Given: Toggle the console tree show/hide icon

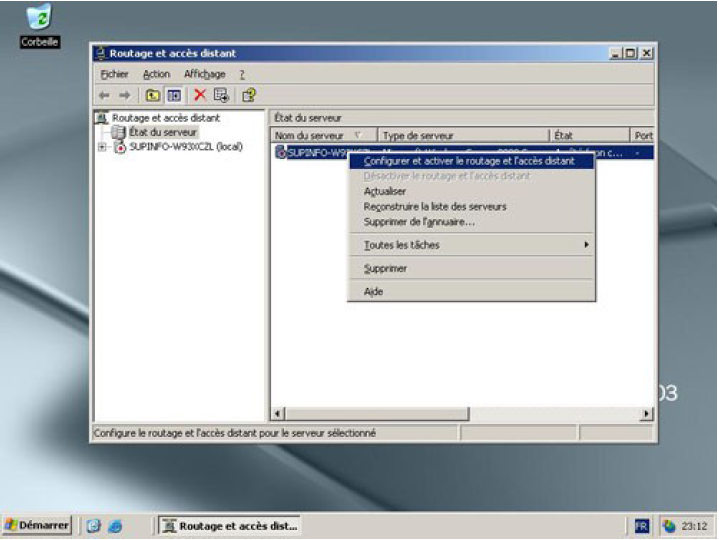Looking at the screenshot, I should tap(174, 95).
